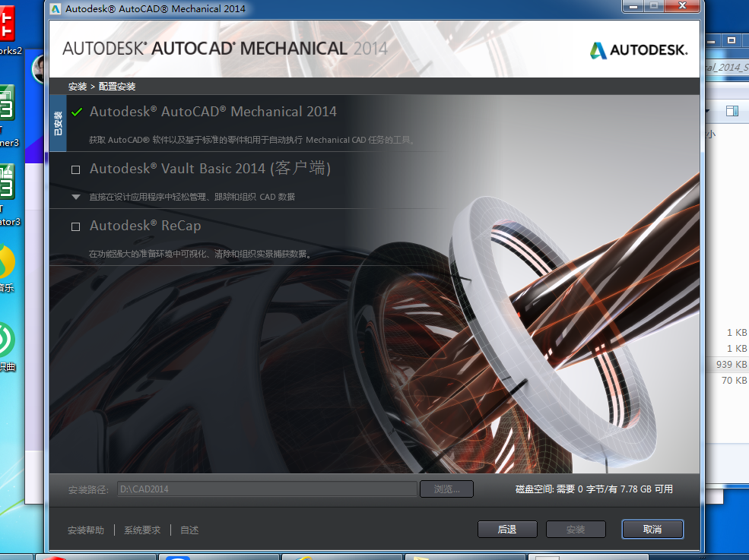Click the Autodesk Vault Basic 2014 (客户端) title
Viewport: 749px width, 560px height.
tap(210, 168)
